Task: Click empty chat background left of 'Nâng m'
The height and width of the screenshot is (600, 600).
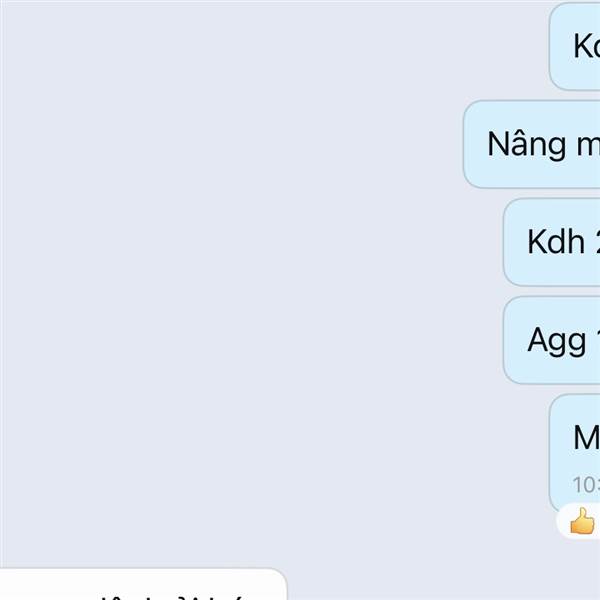Action: 230,144
